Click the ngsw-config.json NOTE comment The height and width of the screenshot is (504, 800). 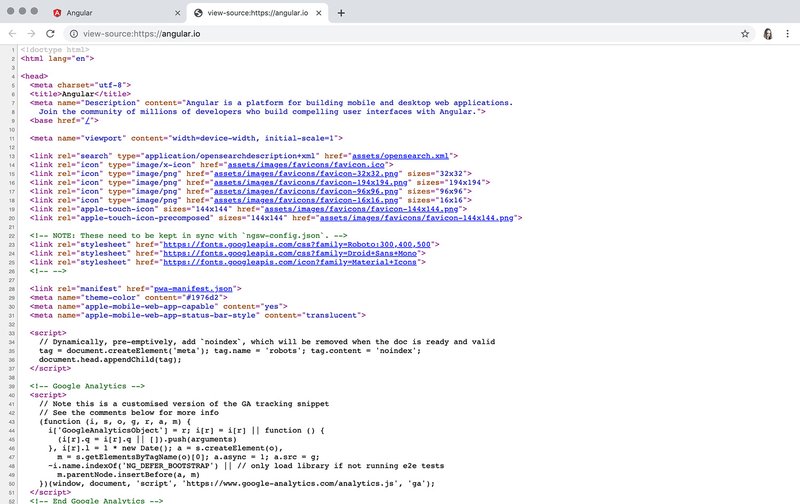pyautogui.click(x=188, y=236)
